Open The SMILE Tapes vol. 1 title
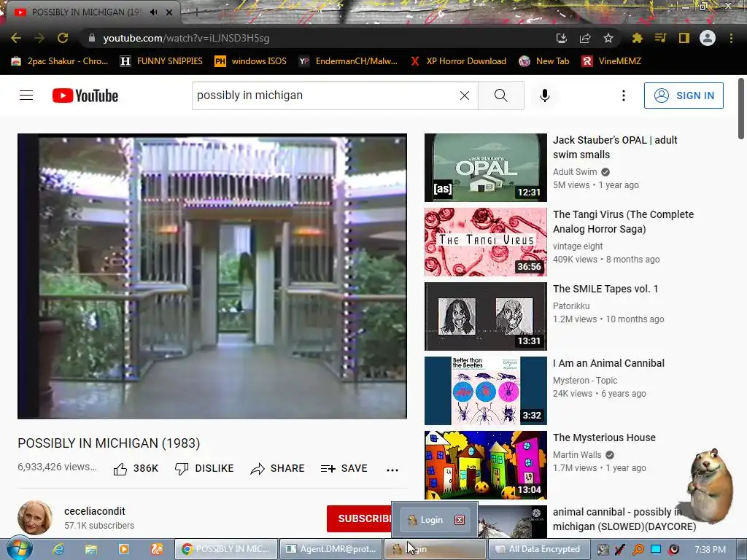The image size is (747, 560). [605, 289]
